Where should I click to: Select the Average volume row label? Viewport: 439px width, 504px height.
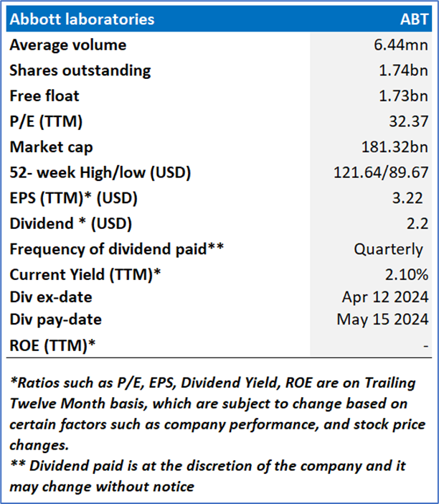[68, 45]
